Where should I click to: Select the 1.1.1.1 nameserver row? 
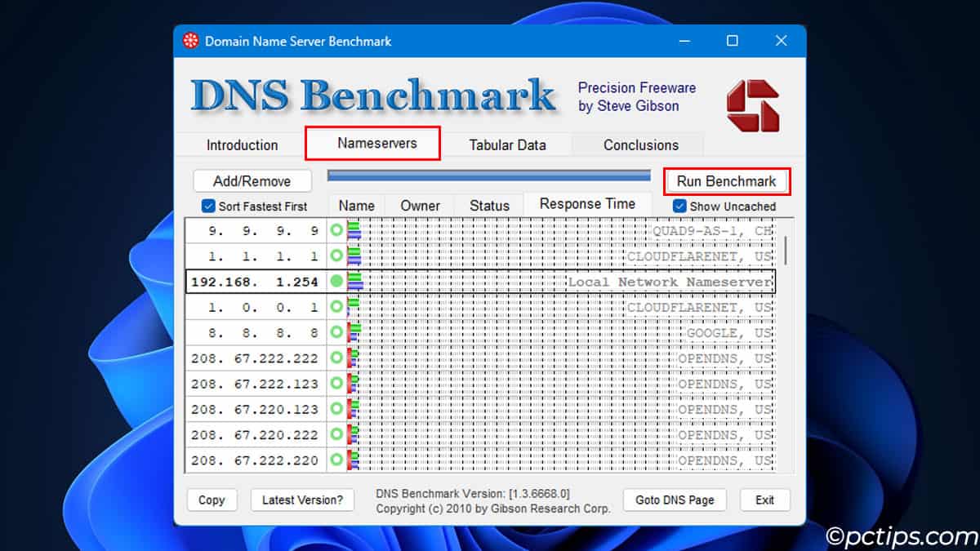point(480,256)
